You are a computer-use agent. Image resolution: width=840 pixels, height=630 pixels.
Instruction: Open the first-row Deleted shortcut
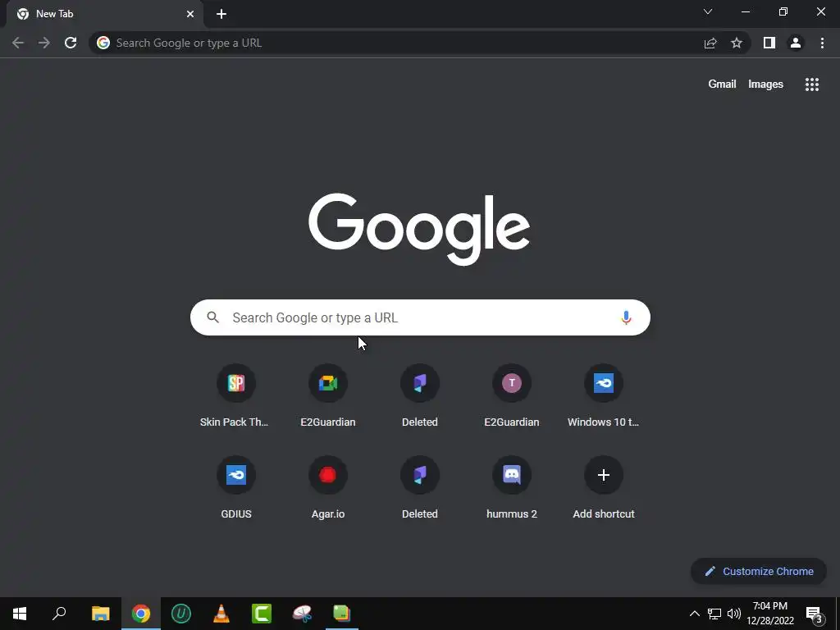tap(420, 396)
